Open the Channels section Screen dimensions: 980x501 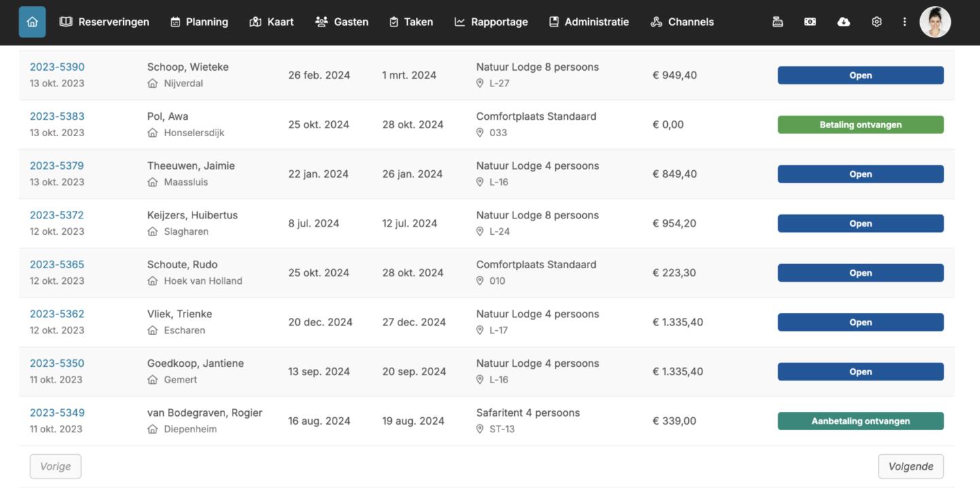[682, 22]
